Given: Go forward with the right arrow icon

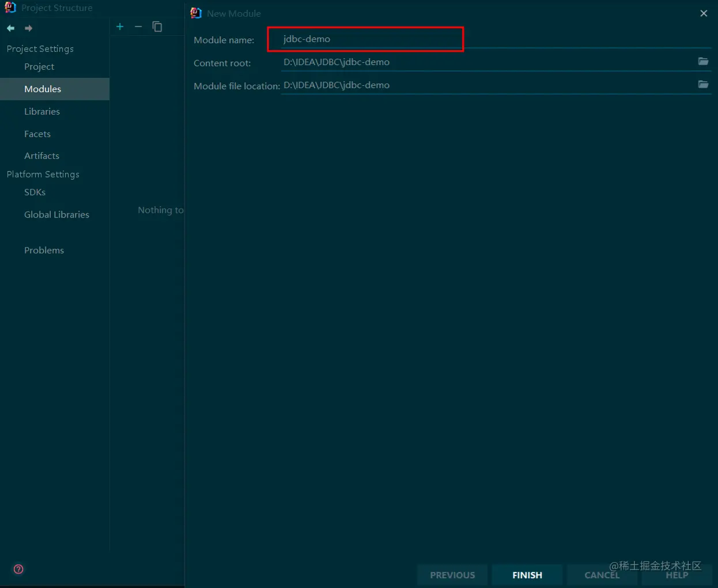Looking at the screenshot, I should [28, 28].
